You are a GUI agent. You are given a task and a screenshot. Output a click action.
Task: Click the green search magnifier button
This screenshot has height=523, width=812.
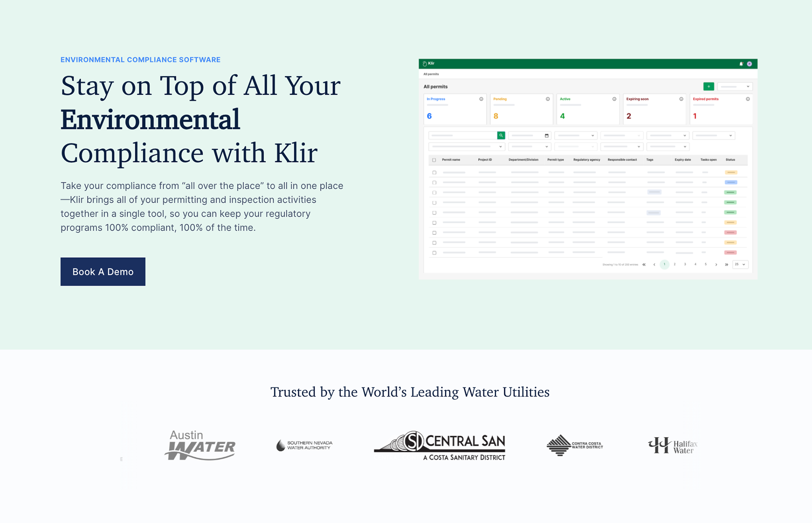(501, 135)
